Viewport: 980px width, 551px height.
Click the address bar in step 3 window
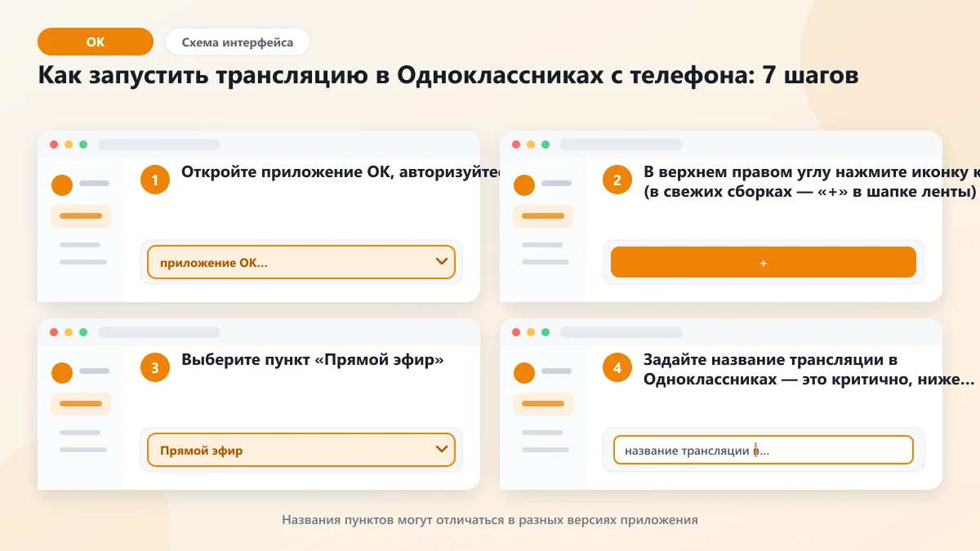tap(159, 332)
